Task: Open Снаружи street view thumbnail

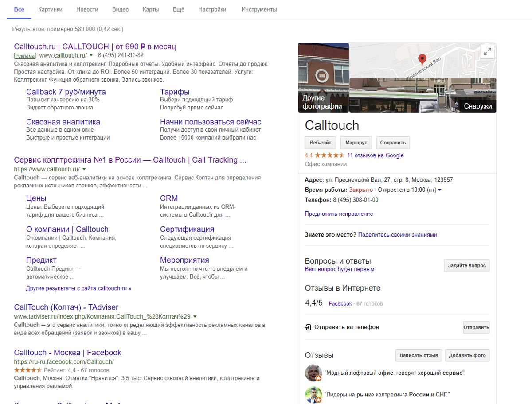Action: click(x=423, y=95)
